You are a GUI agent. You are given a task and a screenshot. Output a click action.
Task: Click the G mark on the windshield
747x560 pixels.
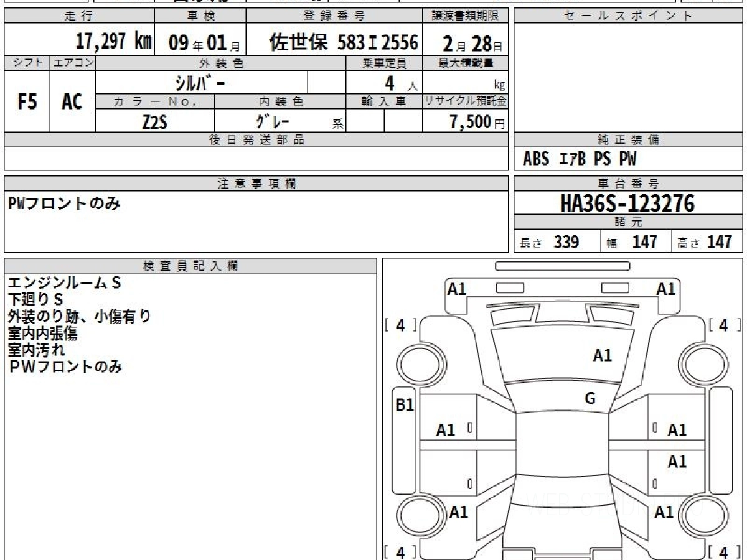click(x=590, y=399)
